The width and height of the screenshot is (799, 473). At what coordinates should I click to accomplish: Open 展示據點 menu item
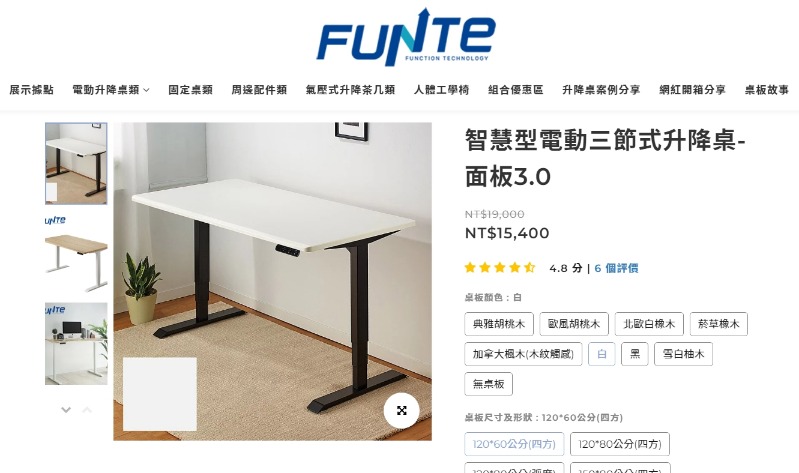click(x=31, y=90)
